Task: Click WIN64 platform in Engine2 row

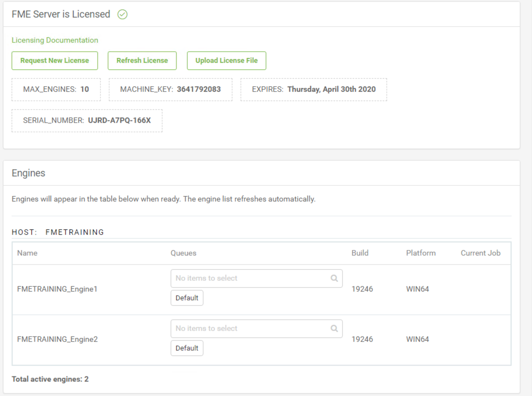Action: coord(417,339)
